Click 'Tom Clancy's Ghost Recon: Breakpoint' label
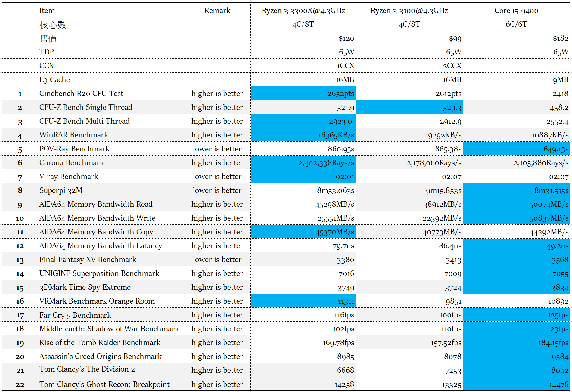Viewport: 572px width, 392px height. click(111, 384)
